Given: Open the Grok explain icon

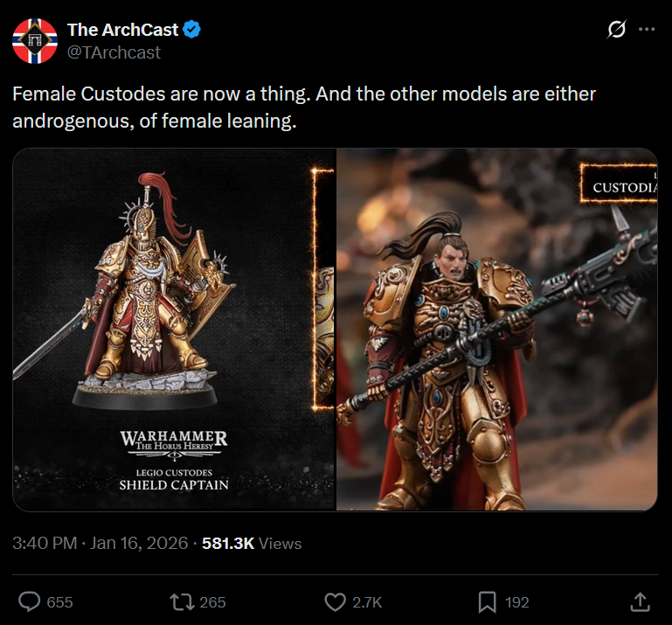Looking at the screenshot, I should [x=617, y=29].
